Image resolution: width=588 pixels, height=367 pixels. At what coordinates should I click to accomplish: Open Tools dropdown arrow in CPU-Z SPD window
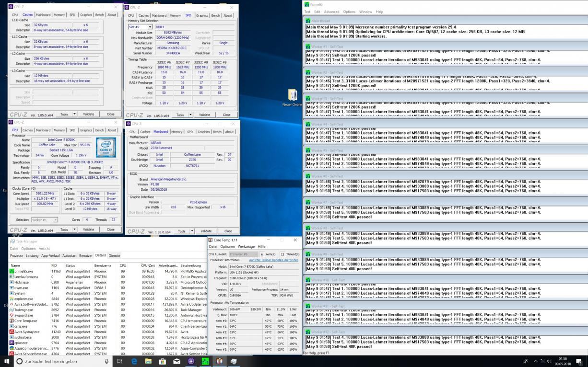click(x=190, y=115)
